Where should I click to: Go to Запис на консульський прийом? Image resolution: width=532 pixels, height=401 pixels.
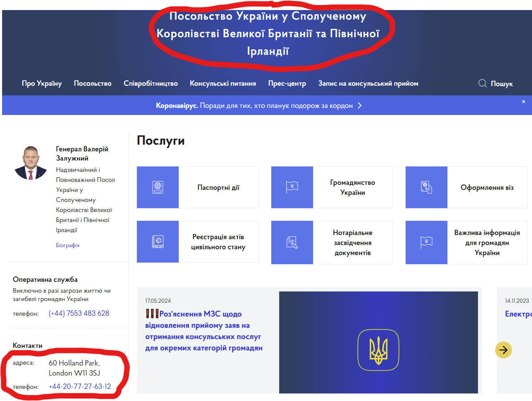368,84
